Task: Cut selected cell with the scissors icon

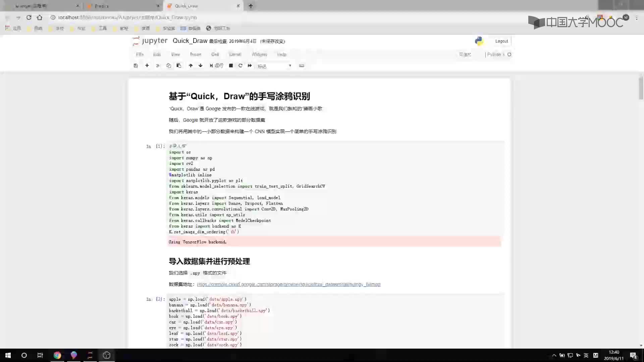Action: pos(158,66)
